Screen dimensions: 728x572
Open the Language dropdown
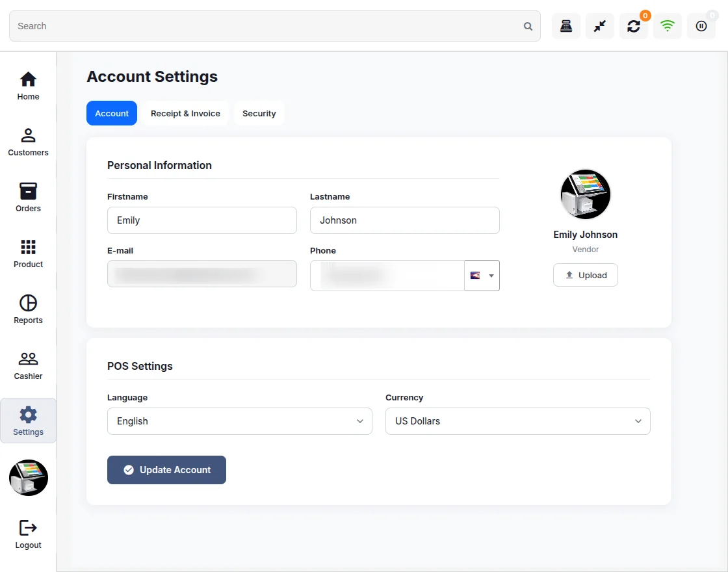click(x=240, y=421)
